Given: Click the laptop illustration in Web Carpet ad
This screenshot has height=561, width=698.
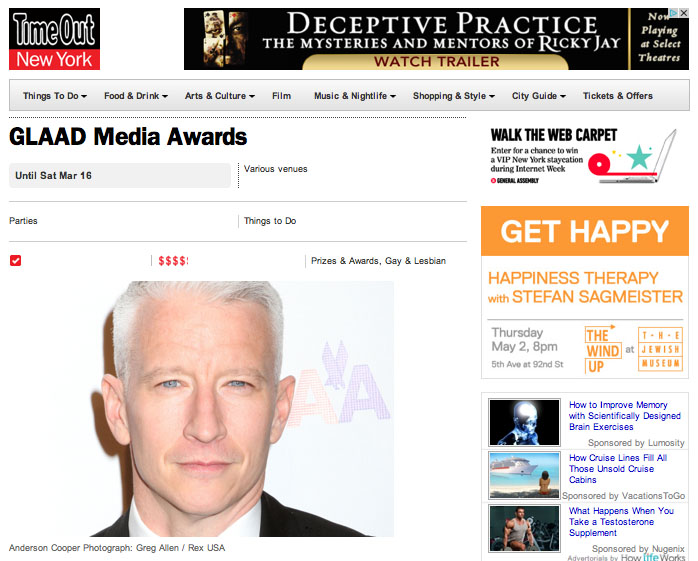Looking at the screenshot, I should [637, 158].
